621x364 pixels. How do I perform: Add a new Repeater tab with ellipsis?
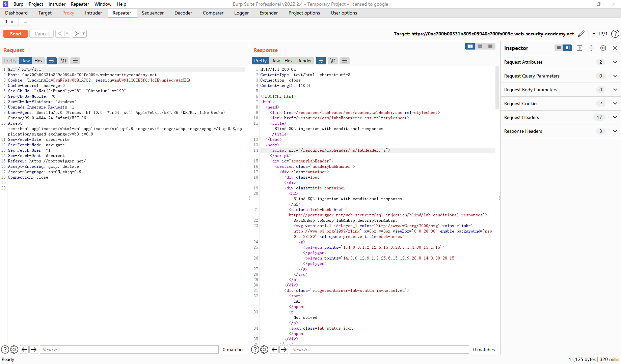tap(26, 22)
